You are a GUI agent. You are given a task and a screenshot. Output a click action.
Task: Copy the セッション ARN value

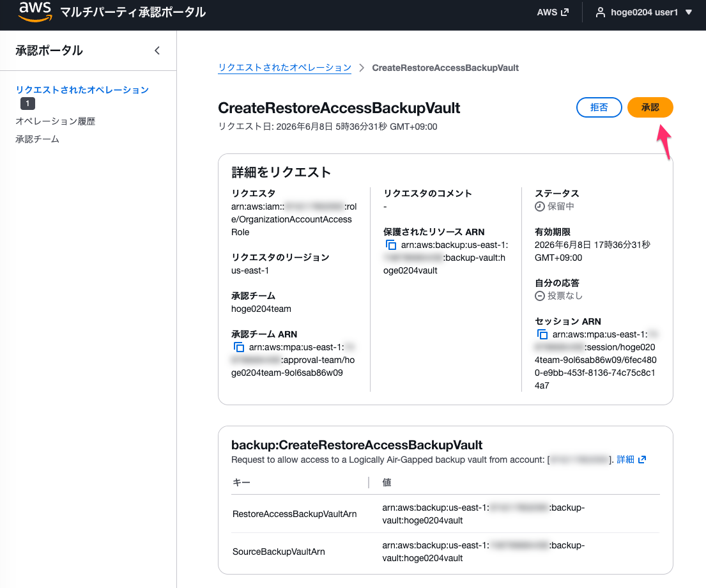click(x=542, y=334)
